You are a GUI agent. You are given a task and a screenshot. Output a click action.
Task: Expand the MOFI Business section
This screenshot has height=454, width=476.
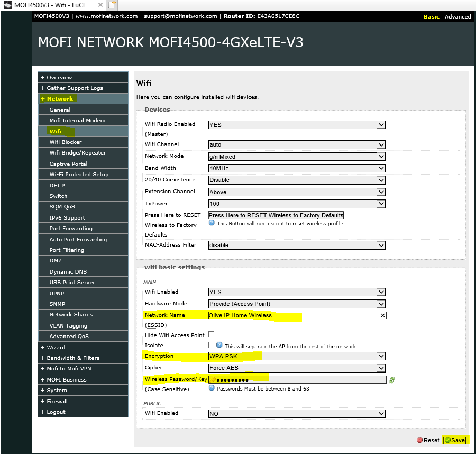pos(83,379)
